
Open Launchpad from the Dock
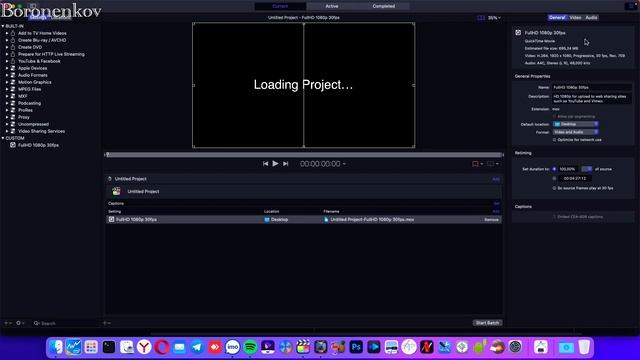(x=91, y=347)
